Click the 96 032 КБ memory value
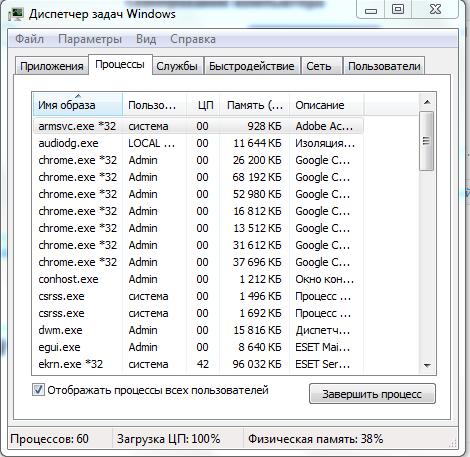The height and width of the screenshot is (457, 470). 257,364
